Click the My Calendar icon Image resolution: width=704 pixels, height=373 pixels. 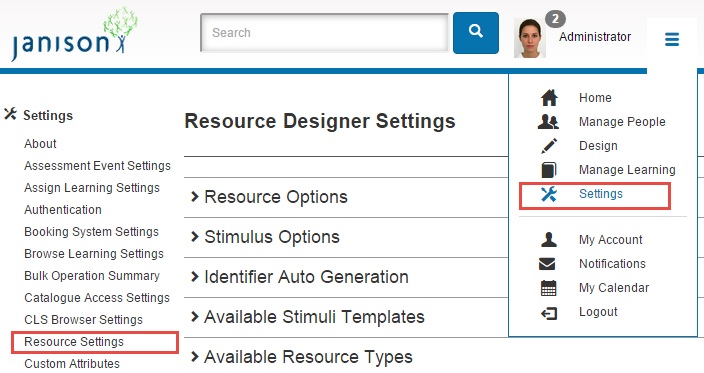[548, 288]
